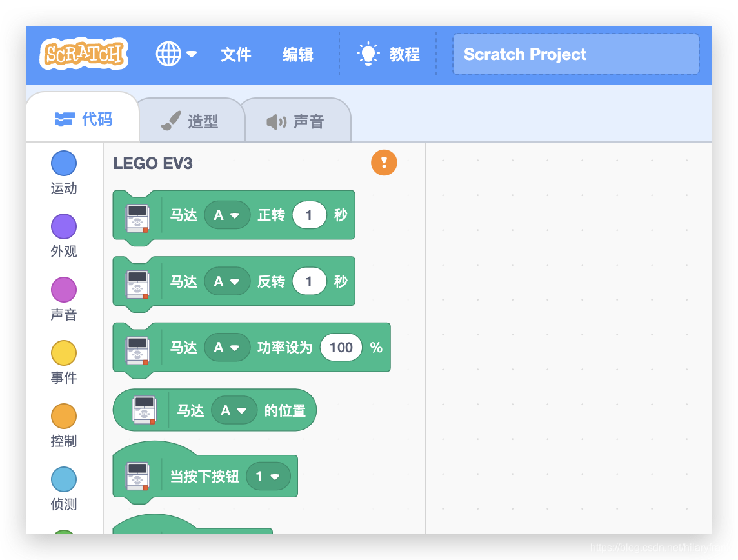The image size is (738, 560).
Task: Click the 运动 category label
Action: (63, 188)
